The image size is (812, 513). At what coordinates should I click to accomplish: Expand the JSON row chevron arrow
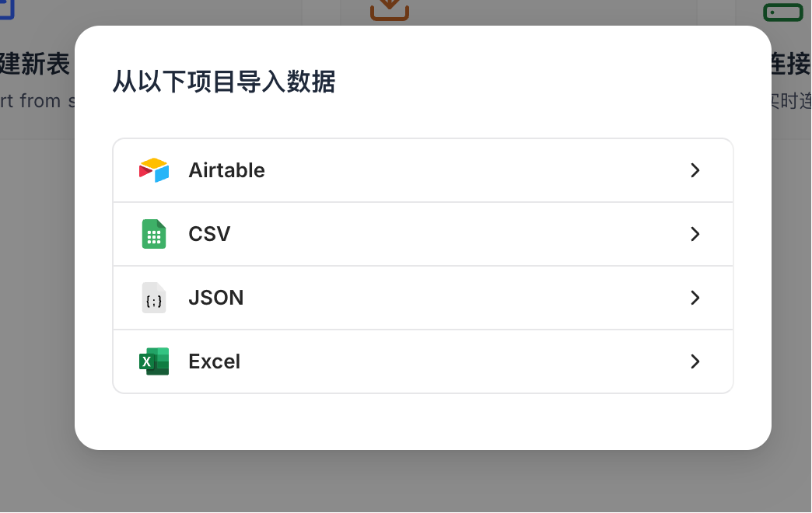[x=695, y=298]
